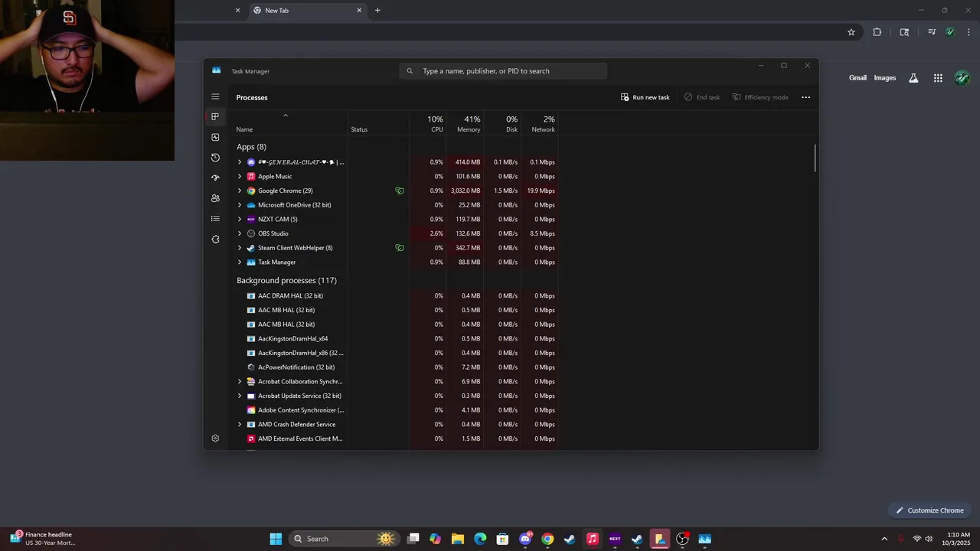Image resolution: width=980 pixels, height=551 pixels.
Task: Open Finance headline widget on taskbar
Action: (x=43, y=539)
